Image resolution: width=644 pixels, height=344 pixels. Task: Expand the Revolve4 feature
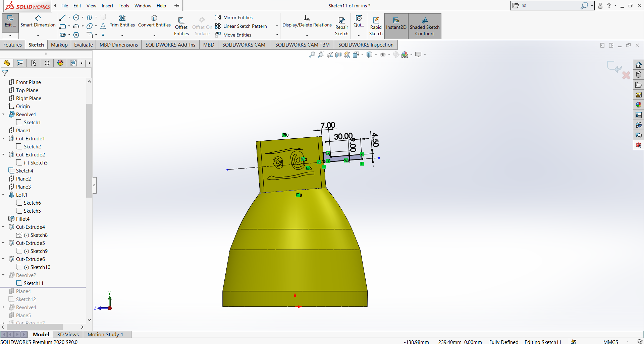tap(3, 307)
